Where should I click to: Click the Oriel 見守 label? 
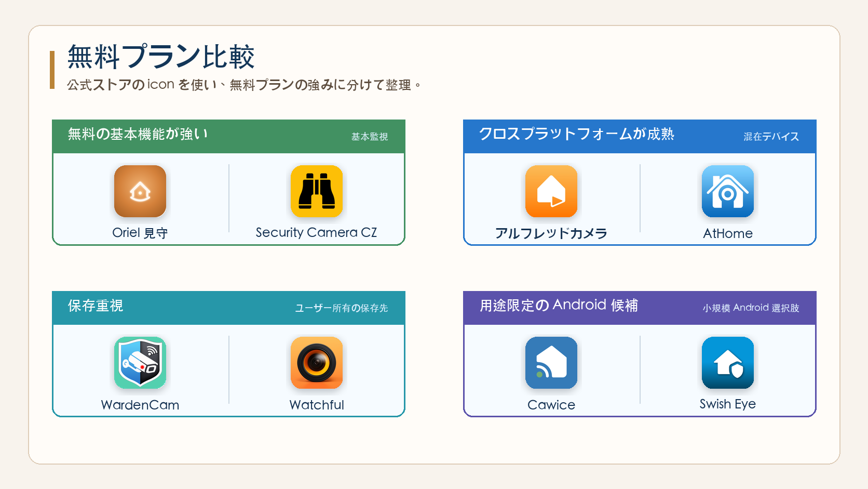(140, 233)
